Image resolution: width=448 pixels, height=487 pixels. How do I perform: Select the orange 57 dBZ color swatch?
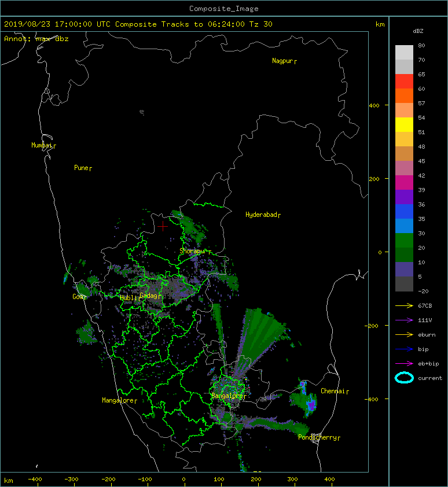coord(404,95)
